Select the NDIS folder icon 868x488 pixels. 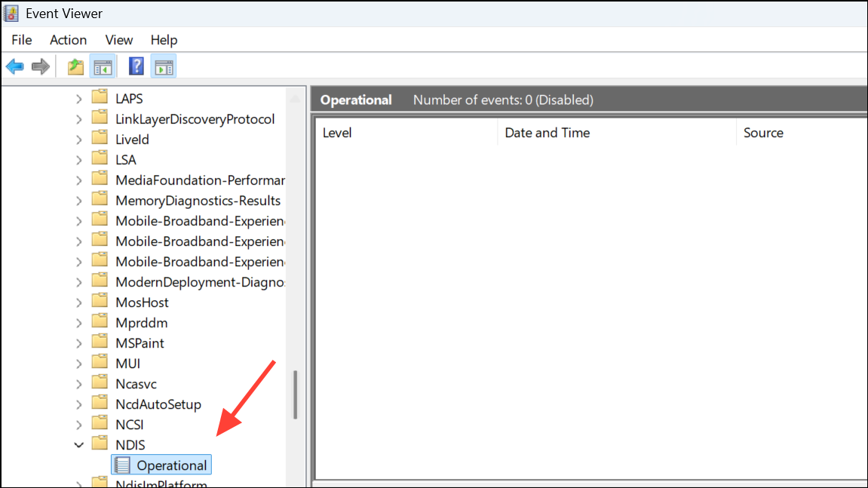100,443
